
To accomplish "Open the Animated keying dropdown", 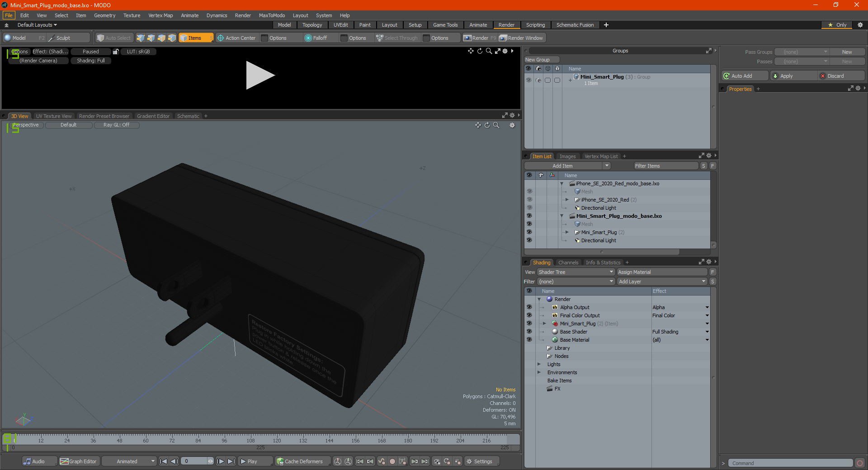I will [129, 461].
